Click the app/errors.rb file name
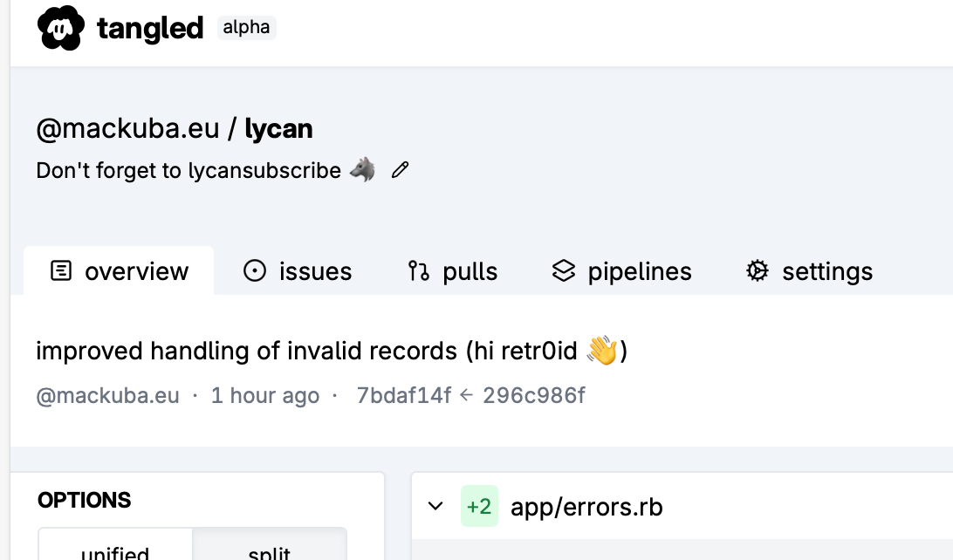The width and height of the screenshot is (953, 560). click(x=586, y=507)
